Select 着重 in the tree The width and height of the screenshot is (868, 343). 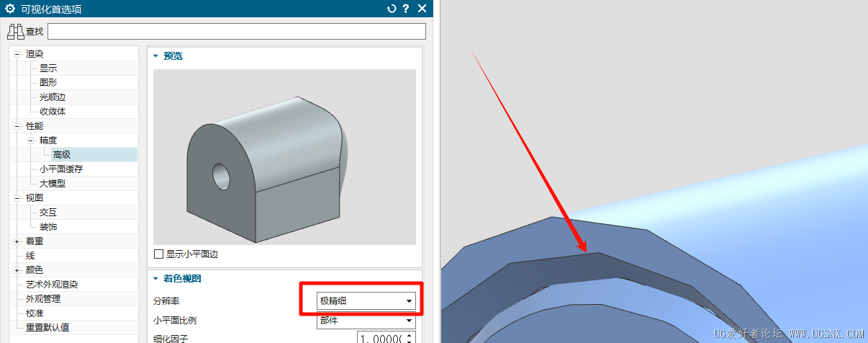[35, 241]
